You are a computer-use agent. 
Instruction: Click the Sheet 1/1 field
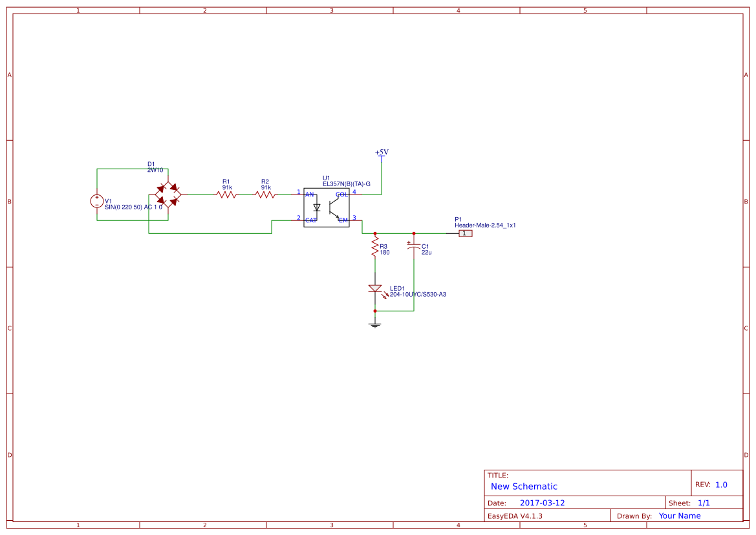click(704, 502)
